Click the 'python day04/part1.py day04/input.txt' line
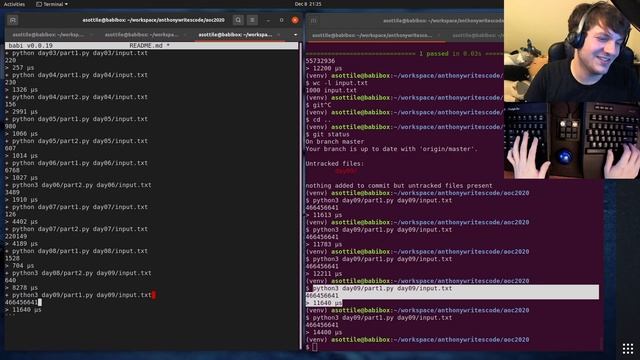 click(76, 75)
